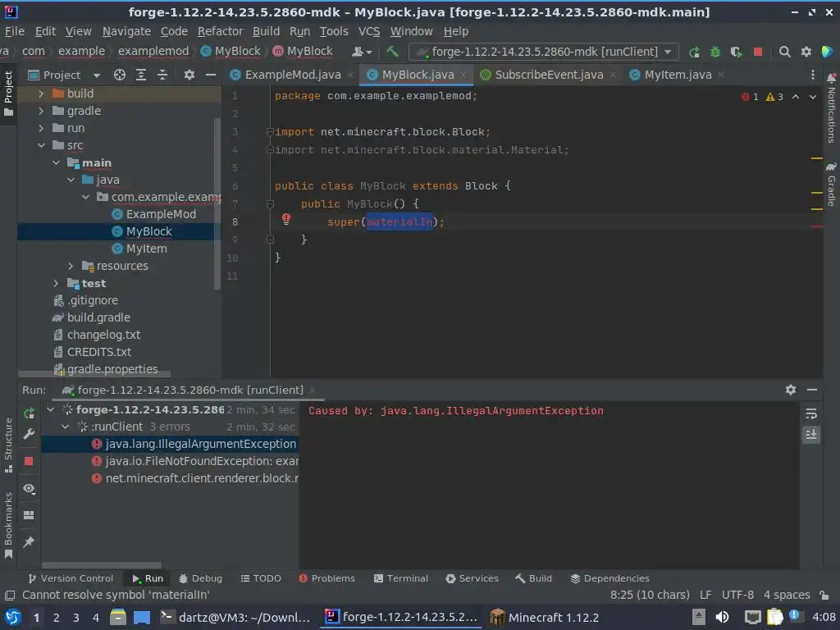Viewport: 840px width, 630px height.
Task: Click the UTF-8 encoding in status bar
Action: [x=737, y=595]
